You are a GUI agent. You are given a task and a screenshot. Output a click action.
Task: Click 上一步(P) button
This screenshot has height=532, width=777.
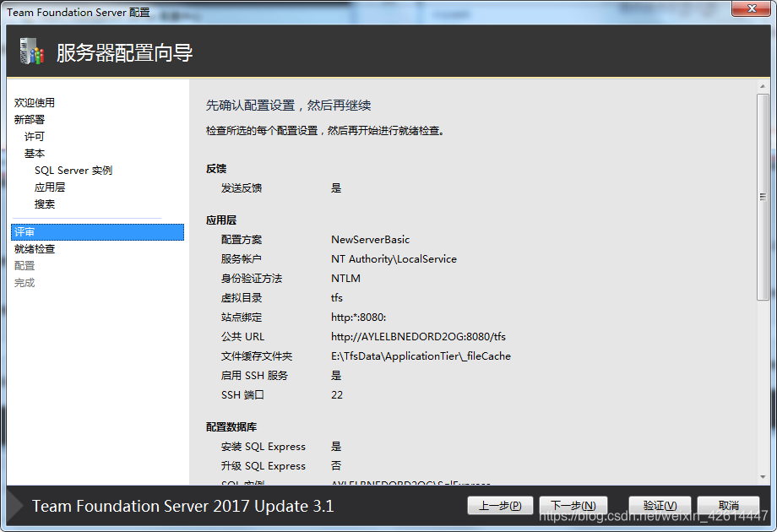coord(500,505)
